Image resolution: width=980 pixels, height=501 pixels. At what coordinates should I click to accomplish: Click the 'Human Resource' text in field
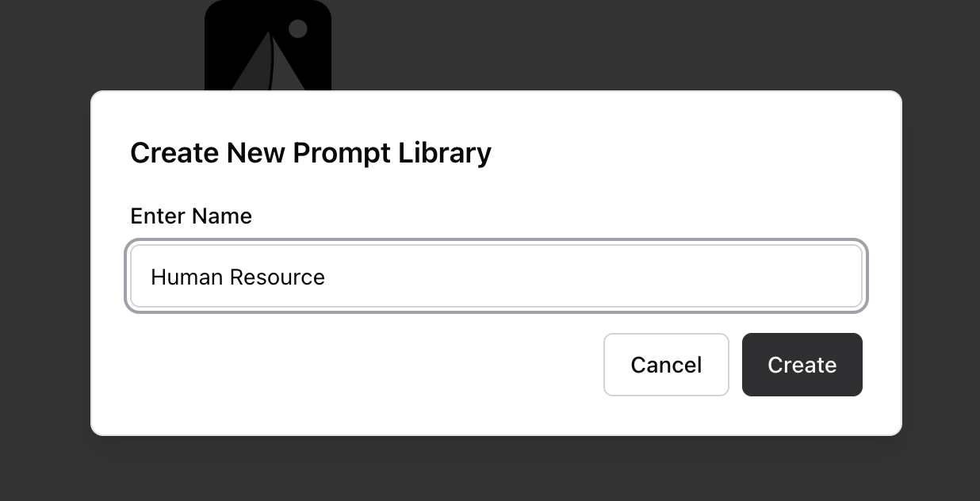pyautogui.click(x=238, y=277)
